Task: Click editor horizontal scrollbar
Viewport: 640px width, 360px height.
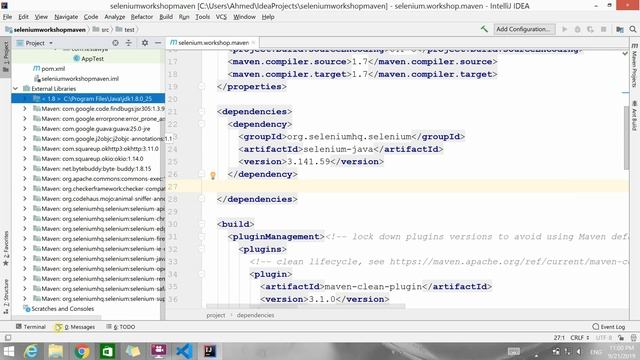Action: [x=306, y=306]
